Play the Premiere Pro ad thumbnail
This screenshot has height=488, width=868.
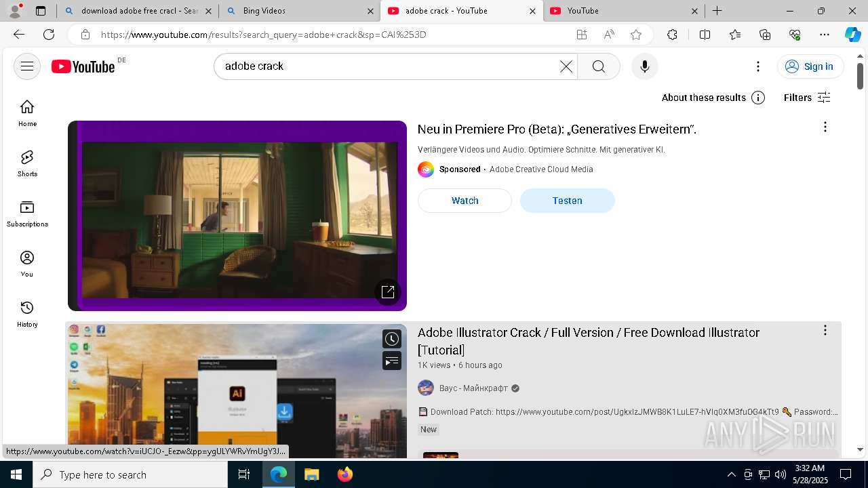pyautogui.click(x=237, y=216)
